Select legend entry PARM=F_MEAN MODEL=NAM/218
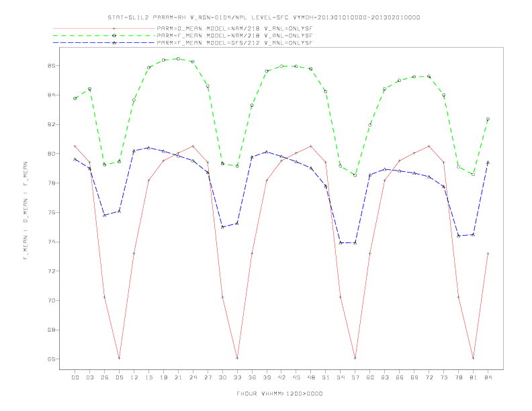The image size is (532, 411). [234, 36]
